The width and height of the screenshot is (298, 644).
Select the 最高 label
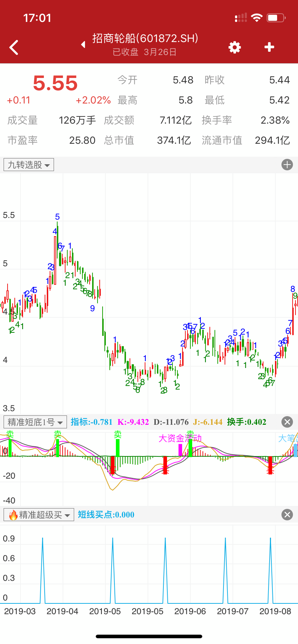pos(127,100)
